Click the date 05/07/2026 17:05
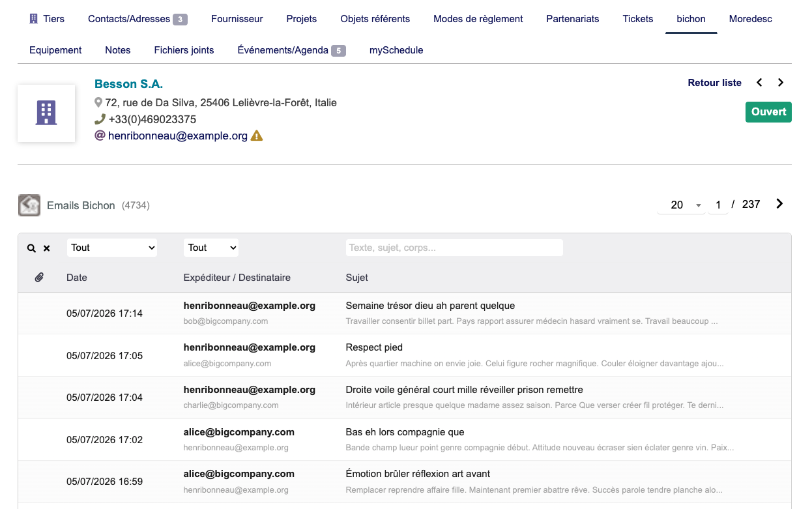 click(x=104, y=356)
